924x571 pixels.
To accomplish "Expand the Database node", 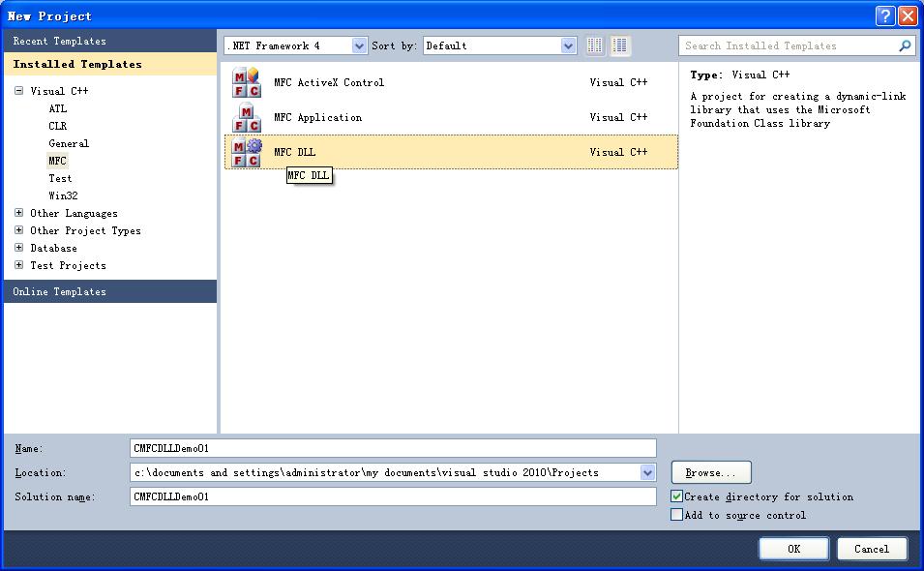I will click(18, 248).
